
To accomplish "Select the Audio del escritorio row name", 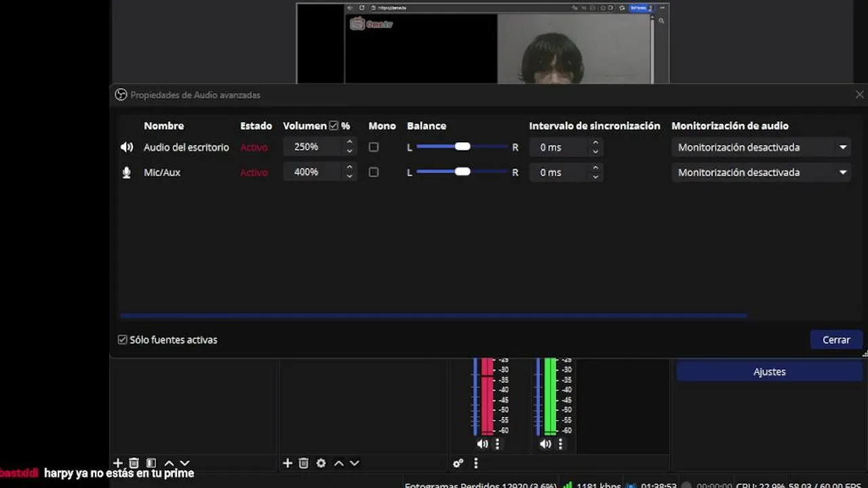I will [186, 147].
